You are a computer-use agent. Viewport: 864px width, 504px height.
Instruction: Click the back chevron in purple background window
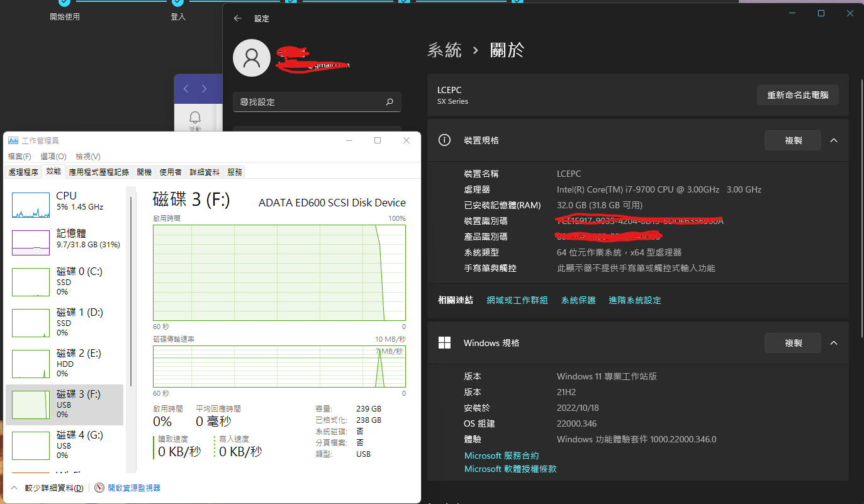186,89
